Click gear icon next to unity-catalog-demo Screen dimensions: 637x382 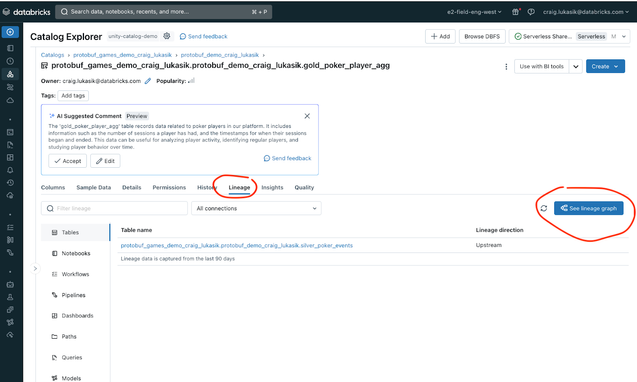167,36
